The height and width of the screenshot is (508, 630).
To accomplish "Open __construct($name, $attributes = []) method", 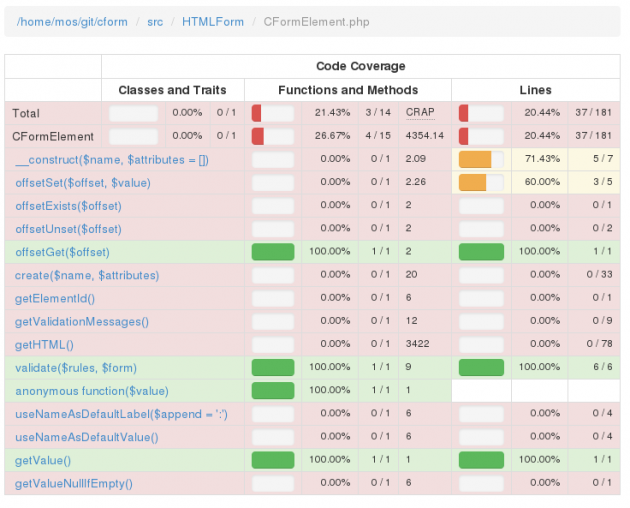I will coord(112,160).
